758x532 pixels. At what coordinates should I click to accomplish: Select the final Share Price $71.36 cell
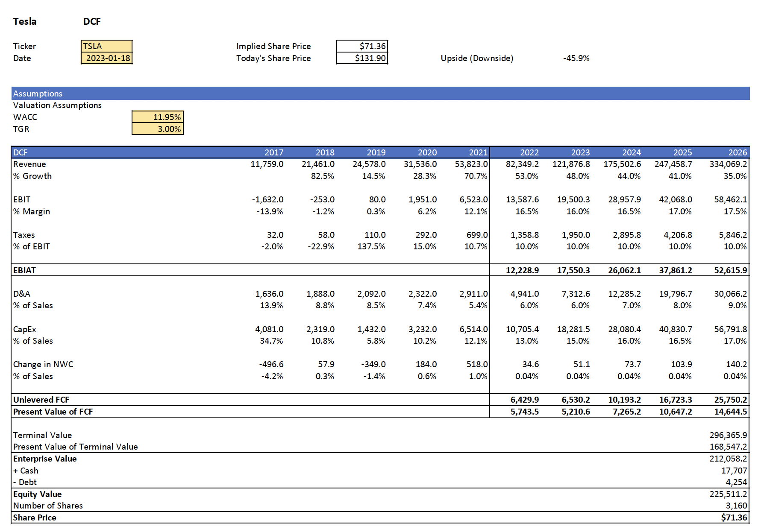[734, 517]
